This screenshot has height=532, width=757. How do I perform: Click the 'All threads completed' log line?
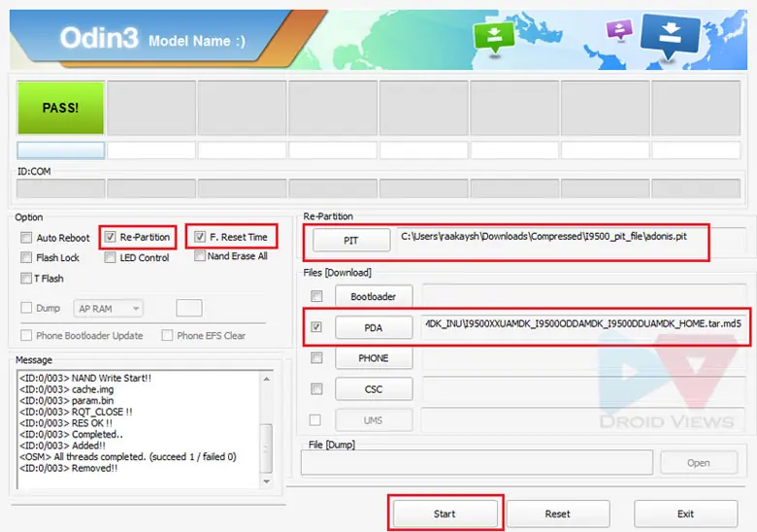click(x=128, y=456)
